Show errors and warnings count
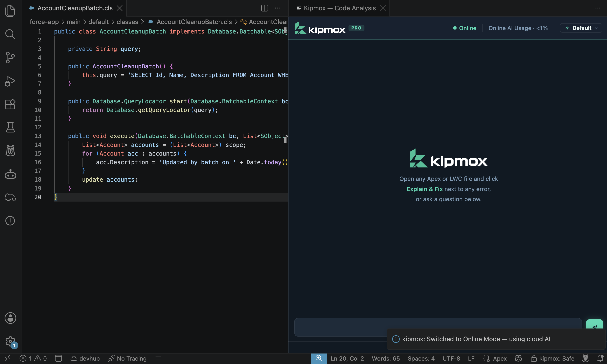This screenshot has width=607, height=364. coord(33,359)
